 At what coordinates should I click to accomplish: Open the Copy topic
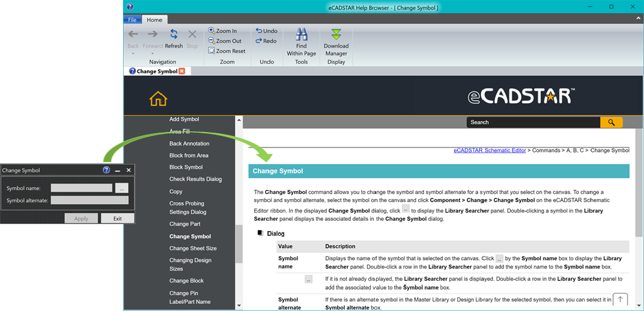tap(176, 191)
